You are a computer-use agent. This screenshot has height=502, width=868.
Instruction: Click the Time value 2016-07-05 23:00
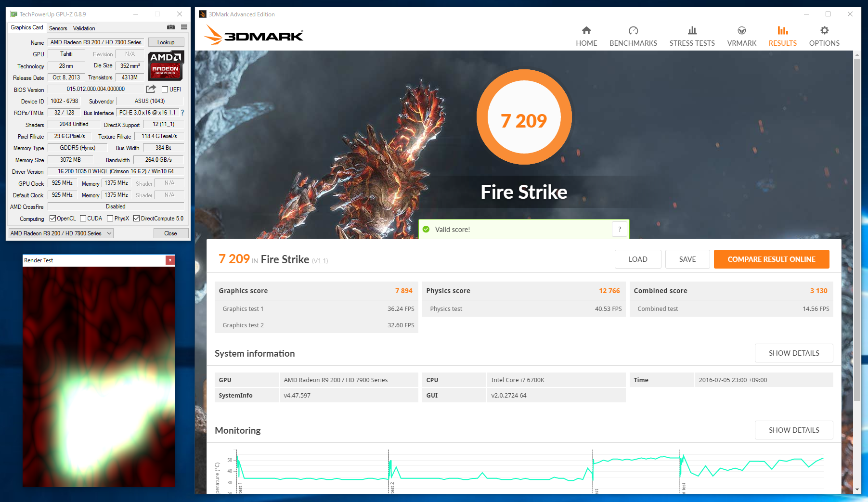[x=733, y=380]
